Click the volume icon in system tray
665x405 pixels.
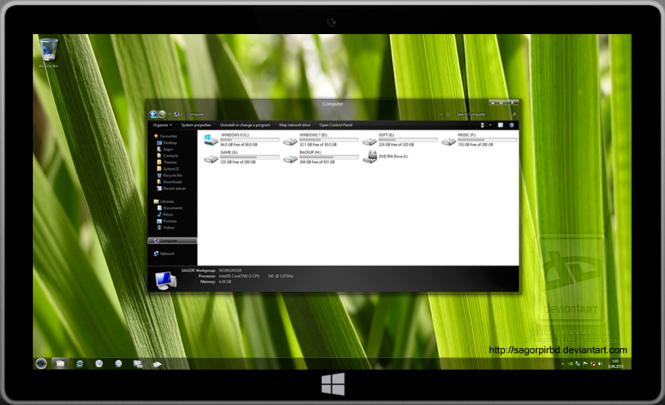[x=600, y=363]
